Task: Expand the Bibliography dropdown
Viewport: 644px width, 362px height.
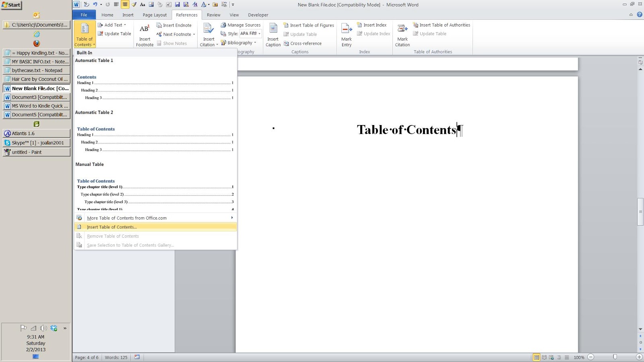Action: pyautogui.click(x=240, y=43)
